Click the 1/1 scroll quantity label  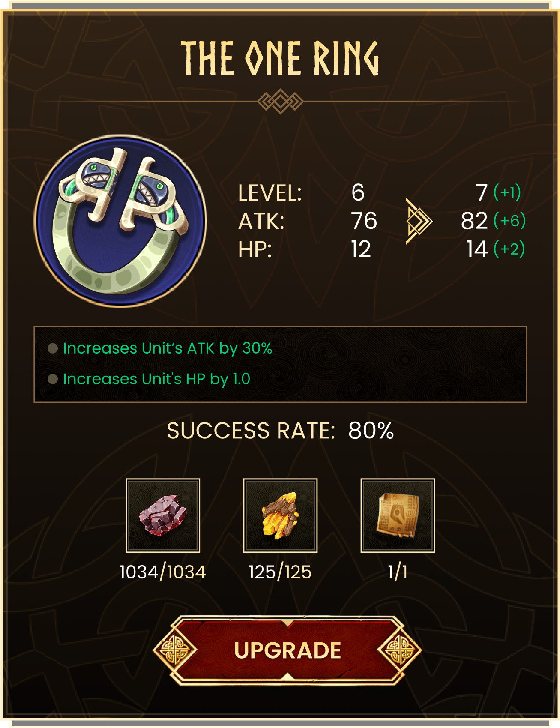pyautogui.click(x=398, y=572)
